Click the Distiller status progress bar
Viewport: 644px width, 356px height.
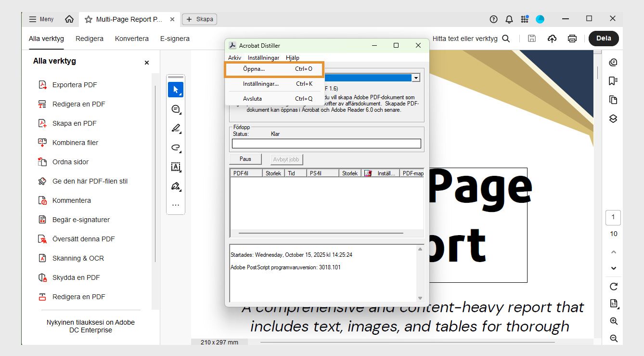(326, 144)
